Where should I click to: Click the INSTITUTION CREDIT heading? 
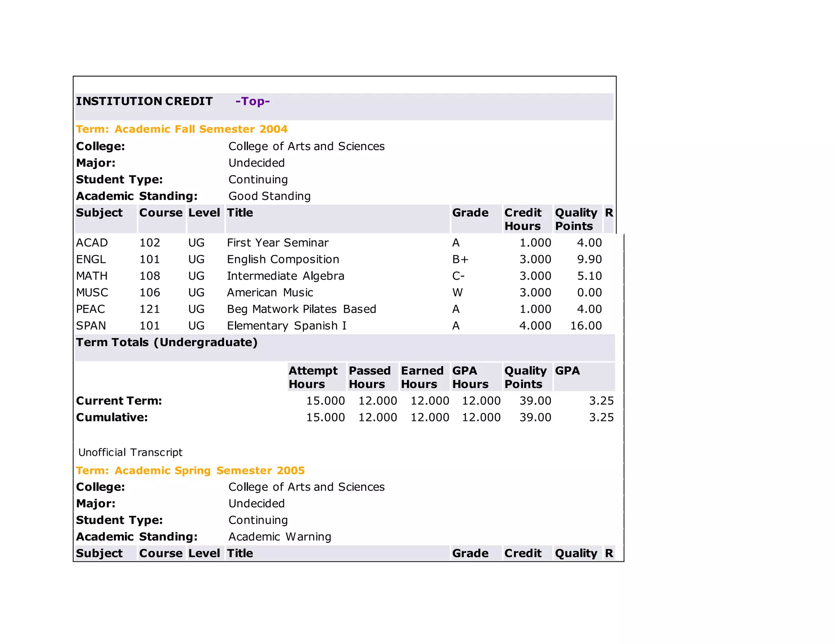tap(144, 101)
